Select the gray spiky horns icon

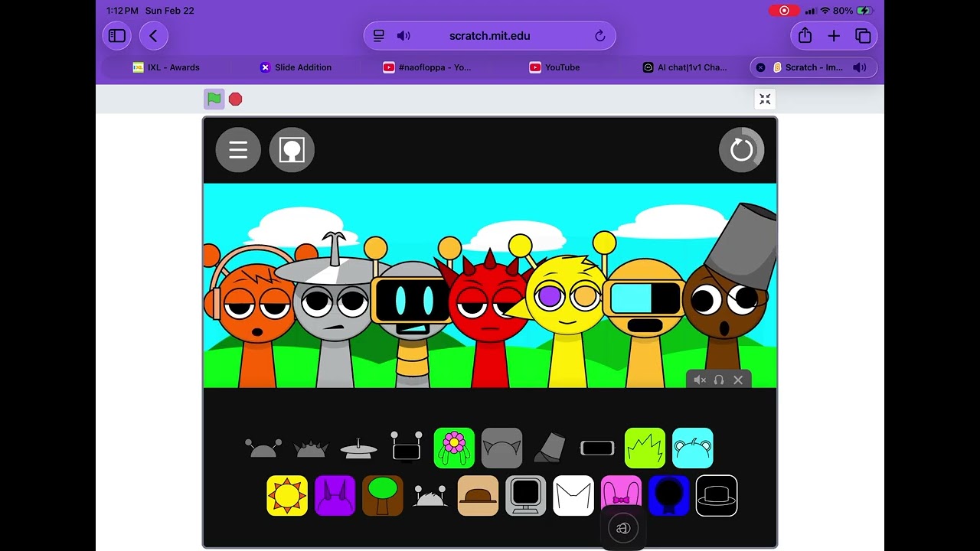pos(311,448)
